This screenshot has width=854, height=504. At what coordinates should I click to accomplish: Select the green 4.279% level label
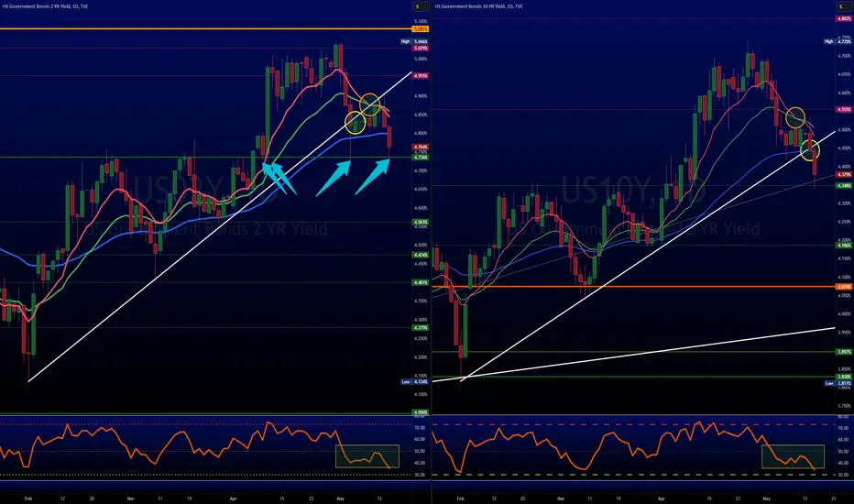click(x=421, y=328)
